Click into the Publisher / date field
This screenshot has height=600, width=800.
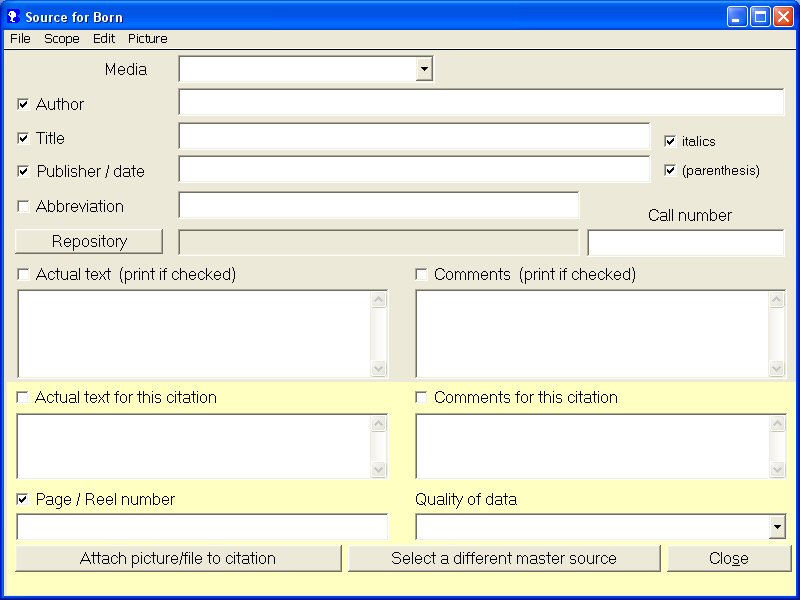click(414, 169)
